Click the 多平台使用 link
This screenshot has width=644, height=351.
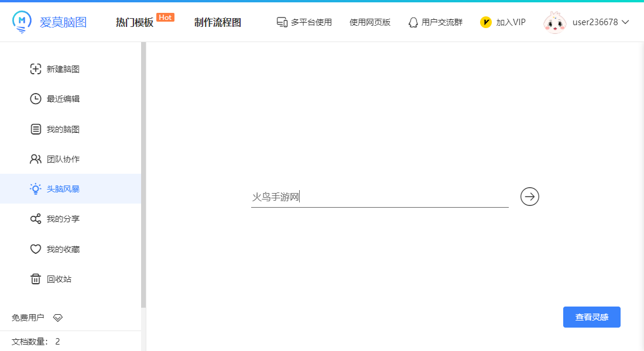(311, 22)
